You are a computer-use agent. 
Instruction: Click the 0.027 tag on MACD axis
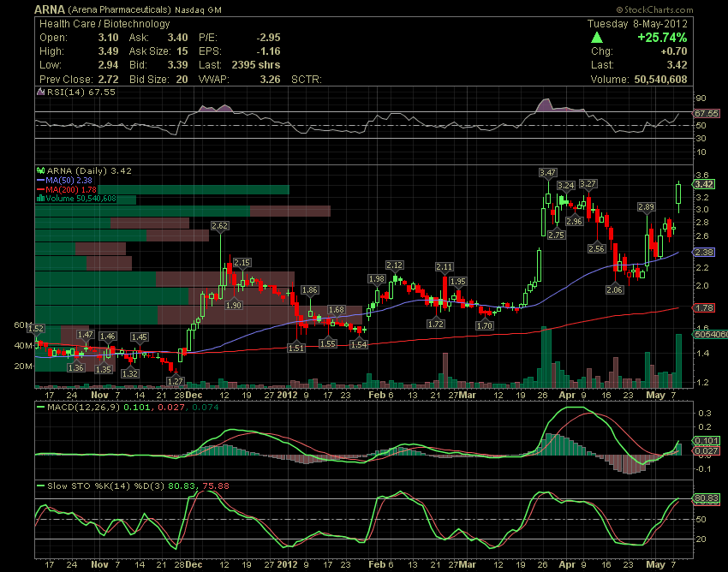coord(707,450)
